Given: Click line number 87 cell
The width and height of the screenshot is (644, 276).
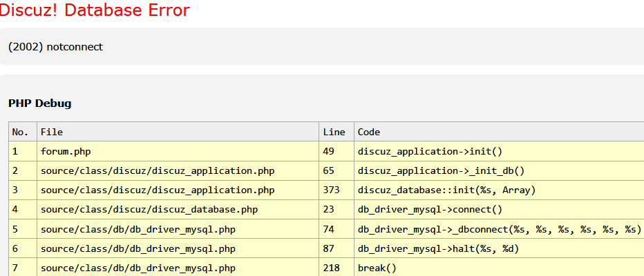Looking at the screenshot, I should click(337, 248).
